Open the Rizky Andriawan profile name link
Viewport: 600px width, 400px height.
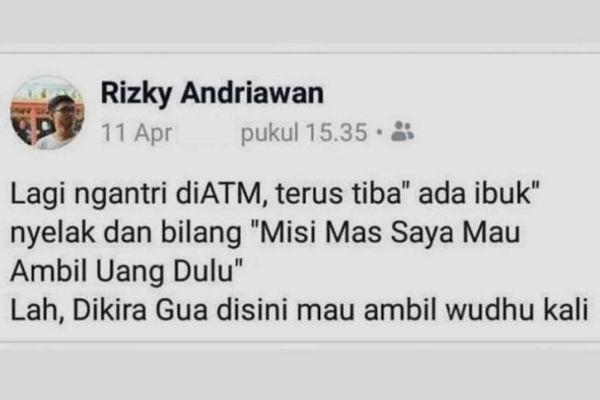(212, 93)
